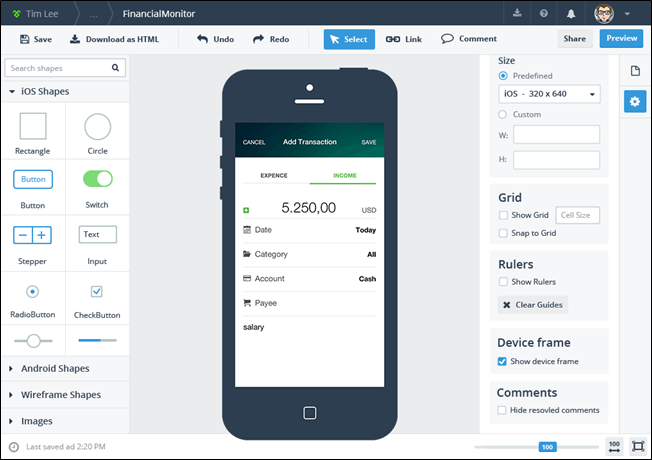Click CANCEL in the mockup header
Screen dimensions: 652x460
pyautogui.click(x=254, y=142)
